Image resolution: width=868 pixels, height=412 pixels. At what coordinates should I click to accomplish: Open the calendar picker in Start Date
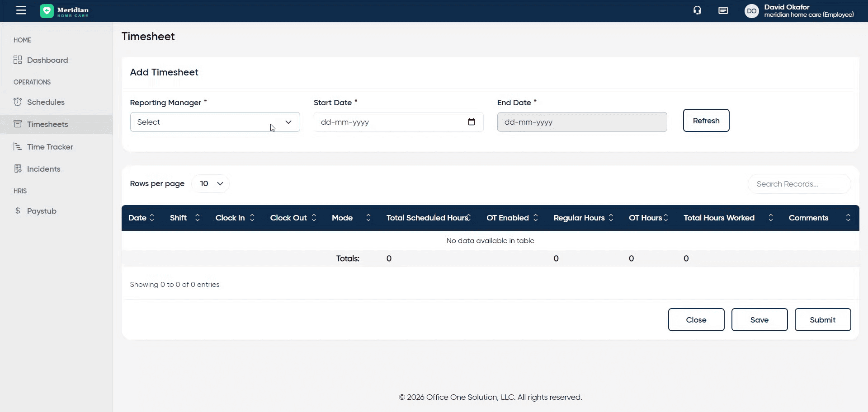471,122
